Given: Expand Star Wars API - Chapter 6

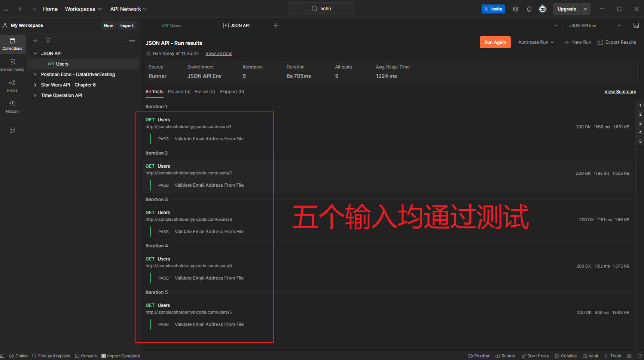Looking at the screenshot, I should coord(35,85).
